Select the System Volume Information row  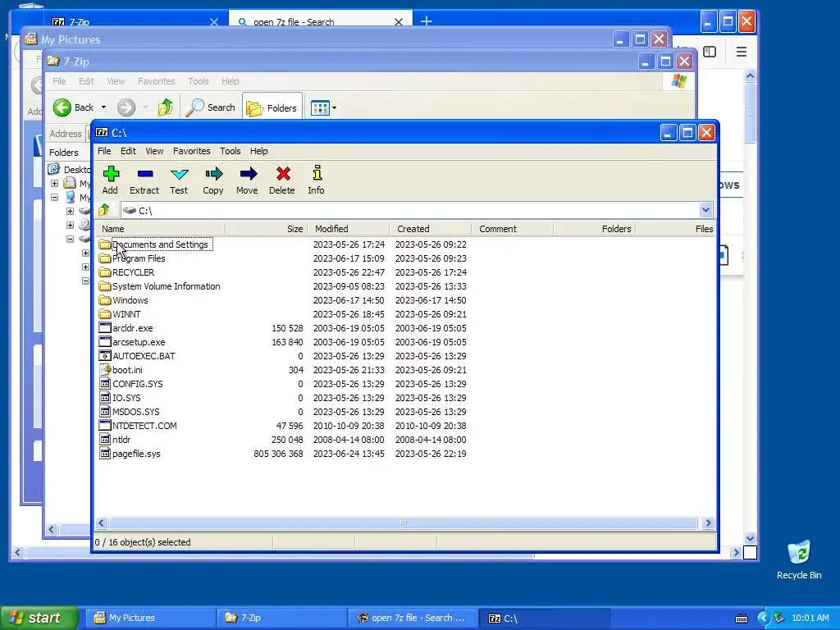(405, 286)
